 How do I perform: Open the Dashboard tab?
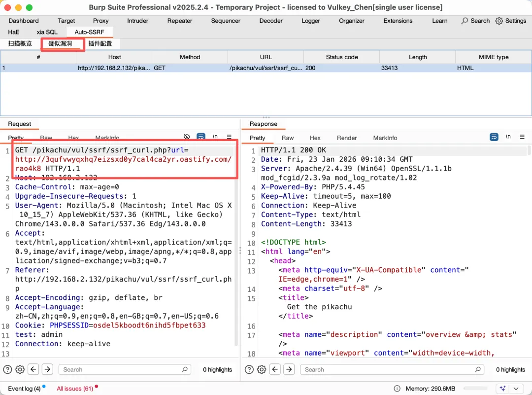[x=24, y=21]
